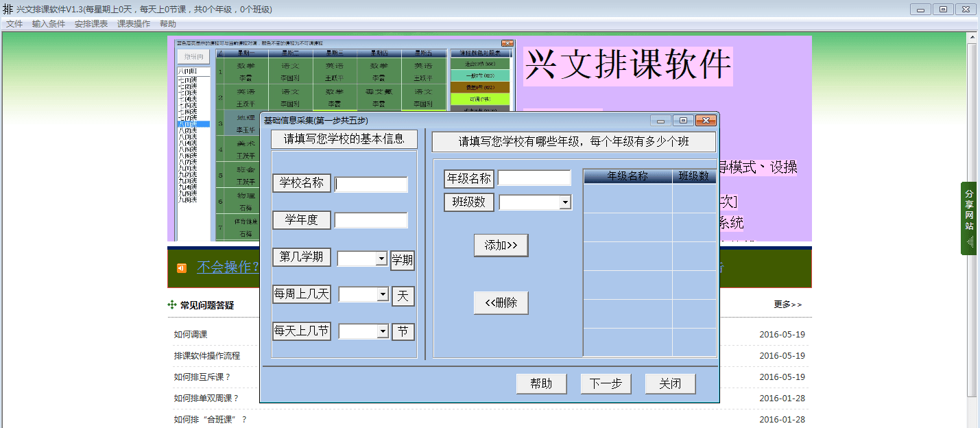Click the 每周上几天 label box
The width and height of the screenshot is (980, 428).
[x=302, y=294]
